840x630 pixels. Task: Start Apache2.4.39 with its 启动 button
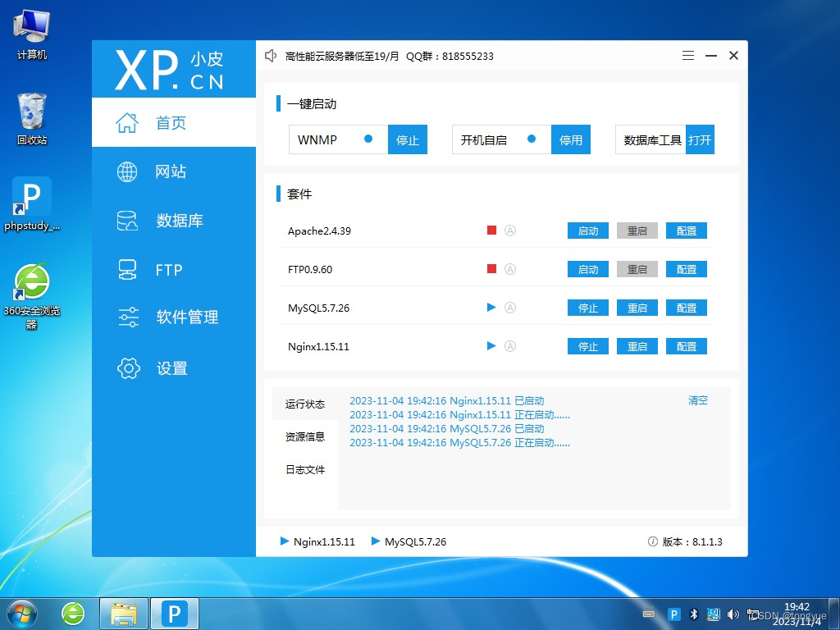(587, 231)
